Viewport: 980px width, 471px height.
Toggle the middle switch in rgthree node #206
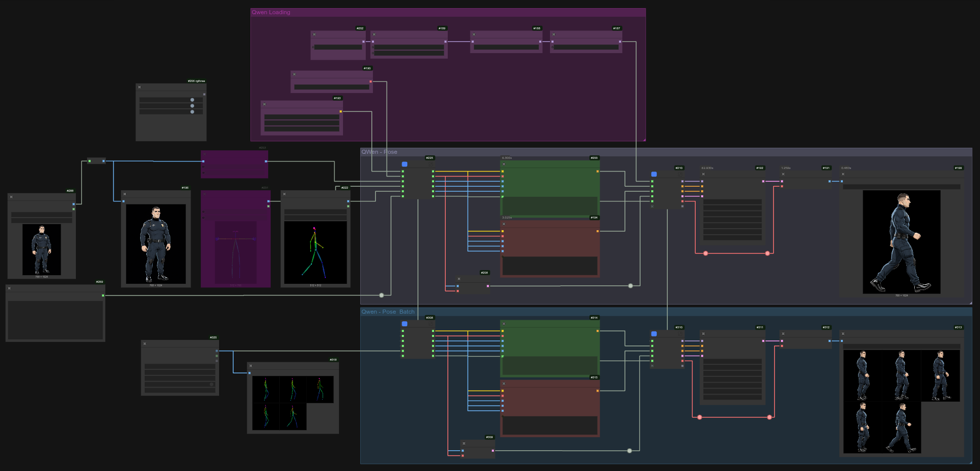tap(192, 106)
